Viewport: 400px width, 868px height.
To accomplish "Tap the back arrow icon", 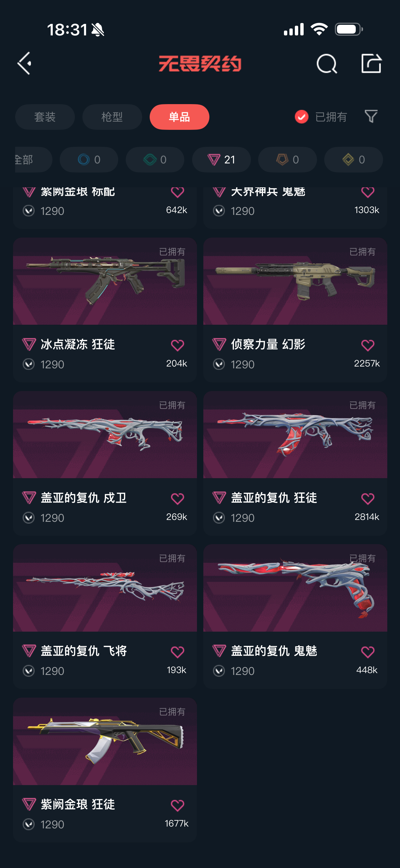I will 24,63.
